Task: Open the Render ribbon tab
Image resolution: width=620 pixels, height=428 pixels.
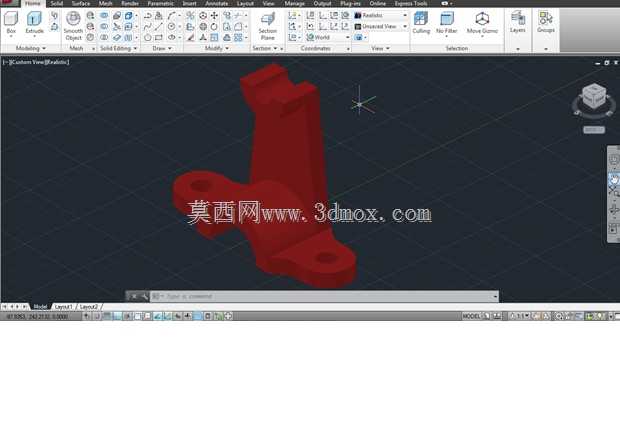Action: (130, 3)
